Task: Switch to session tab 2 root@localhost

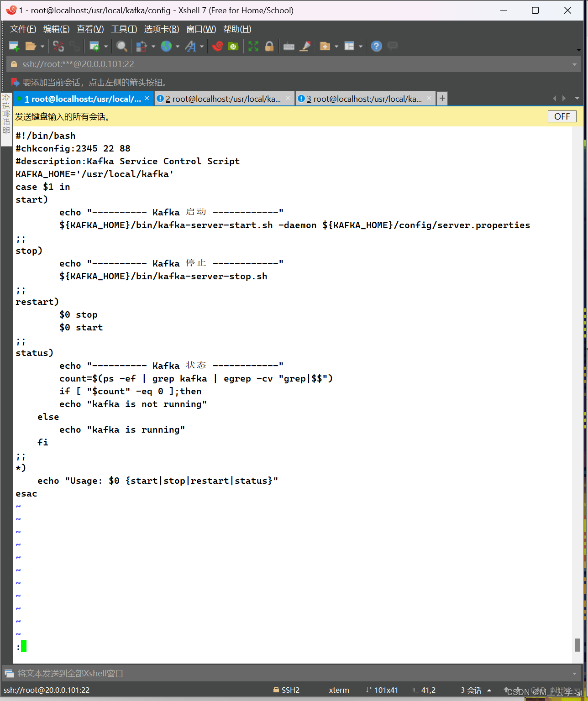Action: 223,99
